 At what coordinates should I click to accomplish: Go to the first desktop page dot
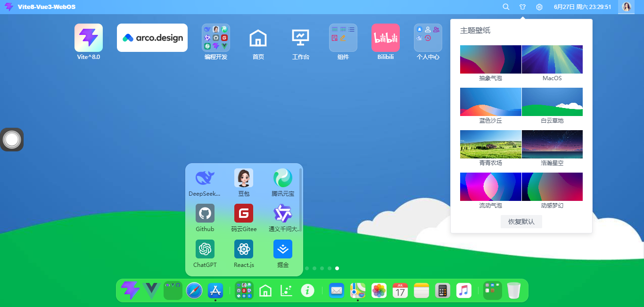point(307,268)
